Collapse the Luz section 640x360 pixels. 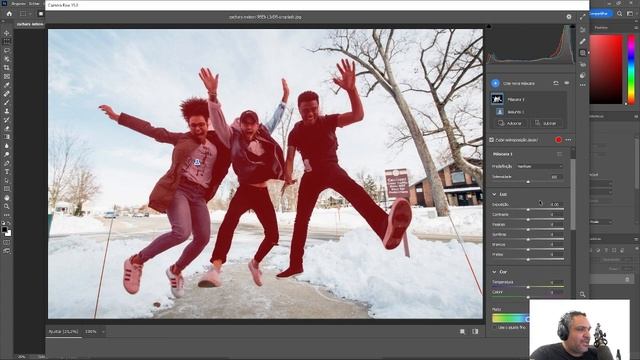(x=494, y=194)
